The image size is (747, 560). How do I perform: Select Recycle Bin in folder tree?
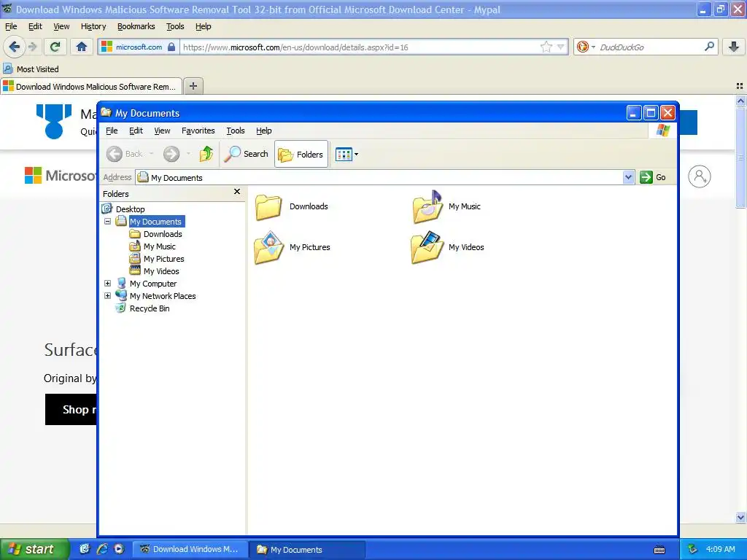click(x=149, y=308)
